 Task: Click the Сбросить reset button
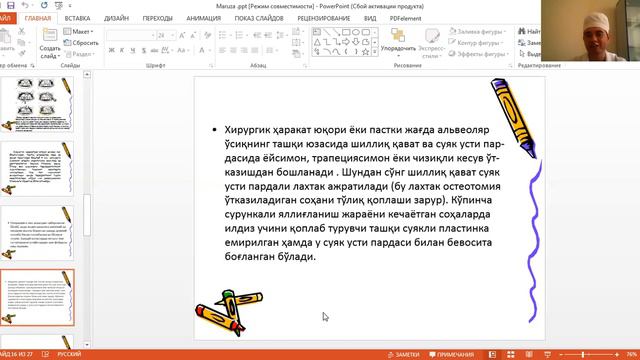point(81,43)
